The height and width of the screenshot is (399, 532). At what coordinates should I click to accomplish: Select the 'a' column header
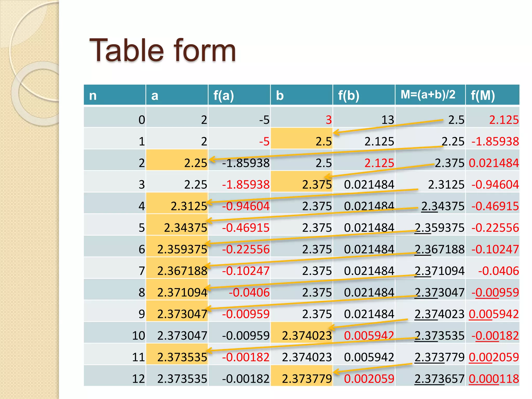point(177,95)
